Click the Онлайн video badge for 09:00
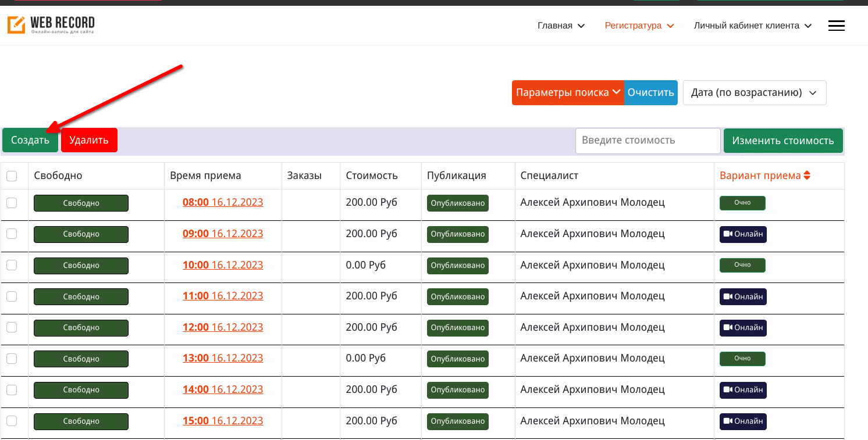Image resolution: width=868 pixels, height=440 pixels. [743, 234]
